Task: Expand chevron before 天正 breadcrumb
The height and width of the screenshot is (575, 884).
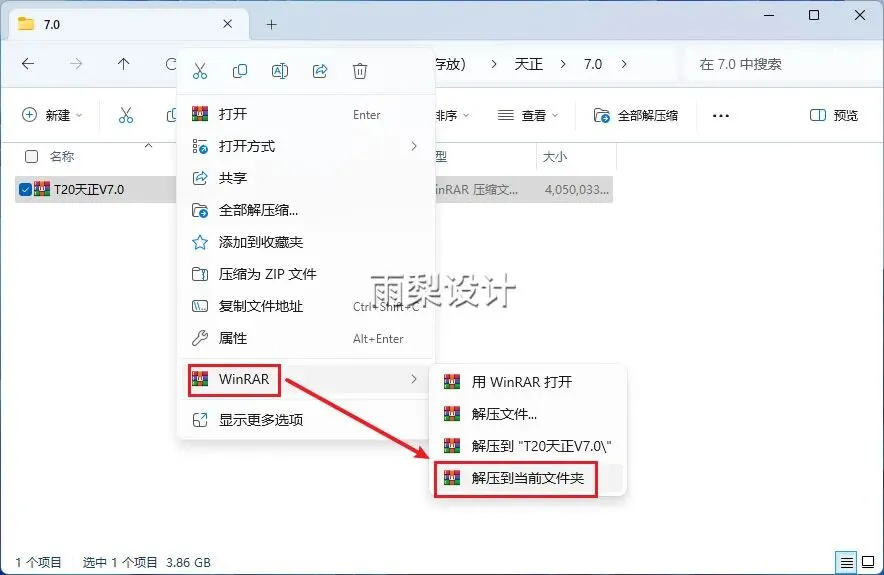Action: pos(494,64)
